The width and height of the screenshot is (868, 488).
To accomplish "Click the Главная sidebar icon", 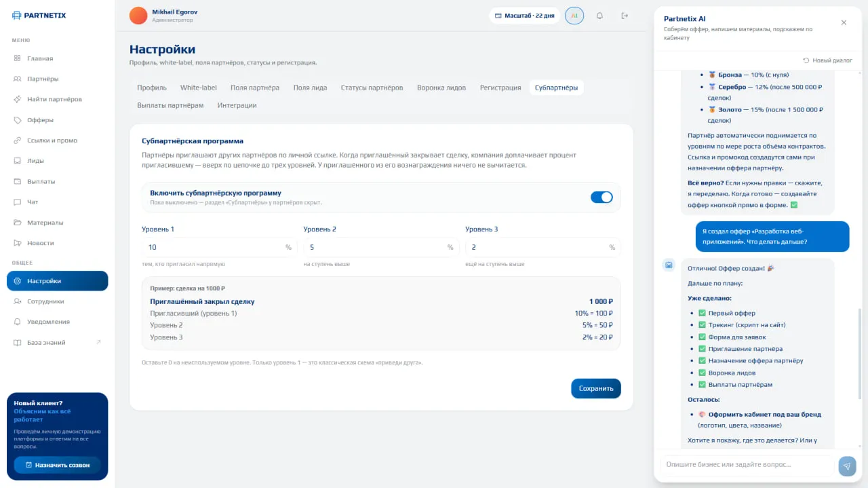I will (18, 58).
